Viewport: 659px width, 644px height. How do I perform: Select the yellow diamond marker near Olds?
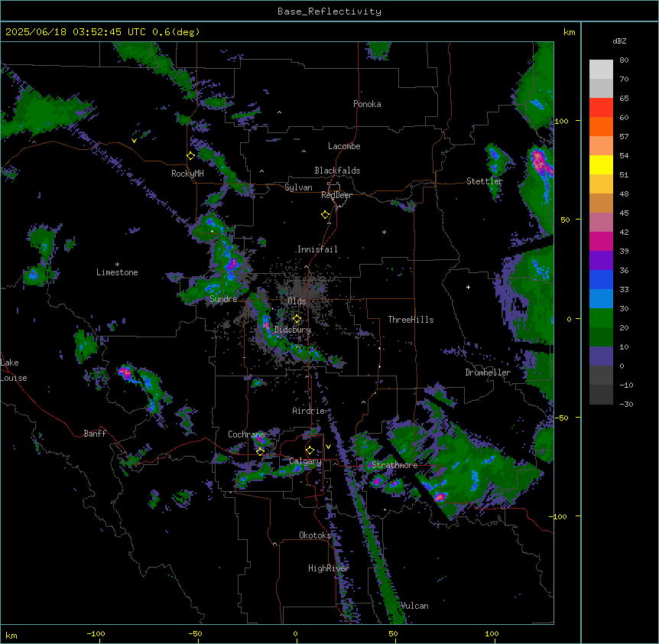[x=297, y=319]
